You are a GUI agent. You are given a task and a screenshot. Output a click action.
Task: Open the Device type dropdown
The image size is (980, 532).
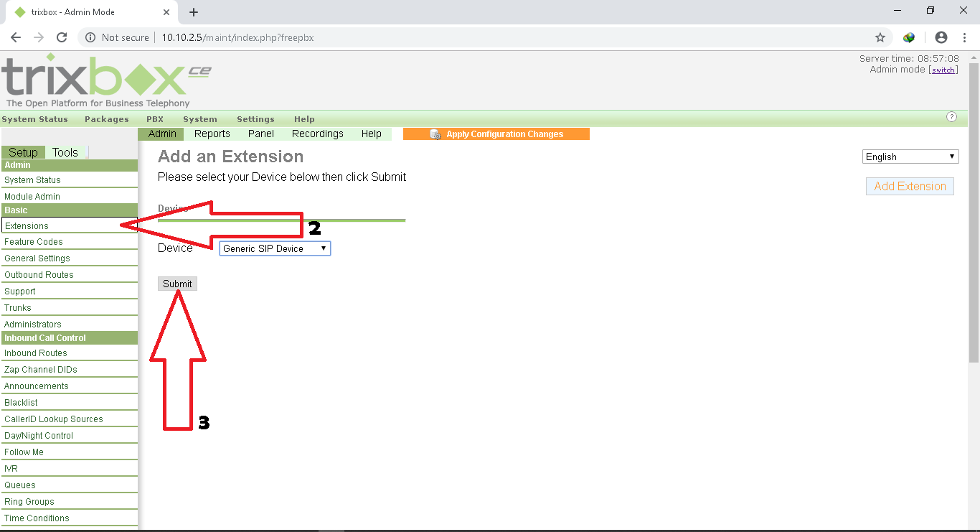[275, 248]
